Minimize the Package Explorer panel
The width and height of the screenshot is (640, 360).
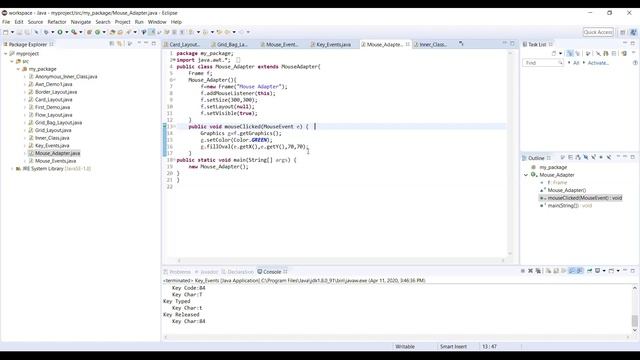(146, 43)
